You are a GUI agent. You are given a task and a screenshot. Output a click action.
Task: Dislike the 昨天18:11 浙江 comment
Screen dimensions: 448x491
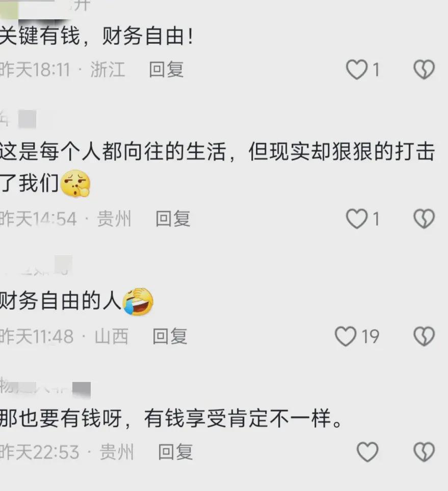pyautogui.click(x=424, y=69)
